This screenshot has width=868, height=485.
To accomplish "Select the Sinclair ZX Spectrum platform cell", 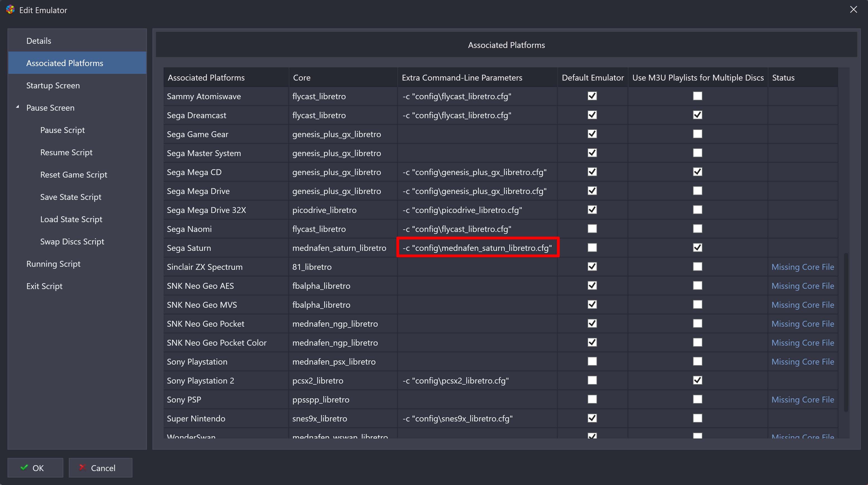I will coord(226,266).
